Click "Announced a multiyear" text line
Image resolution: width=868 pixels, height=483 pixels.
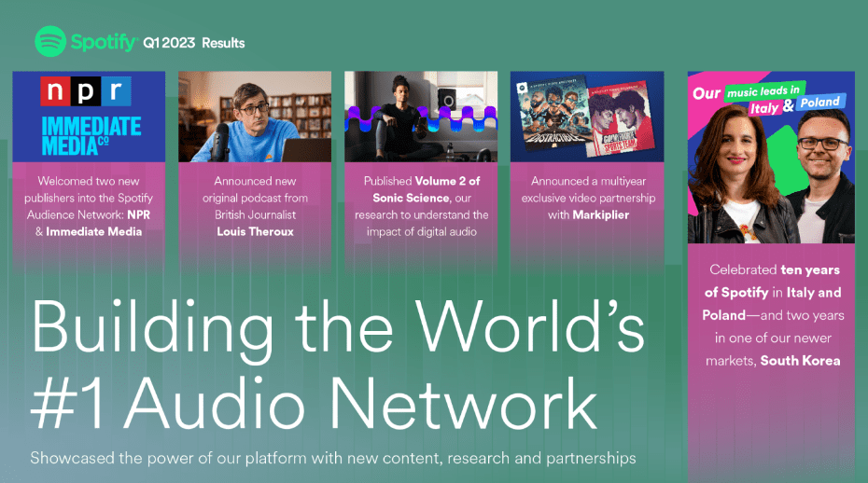(x=588, y=181)
